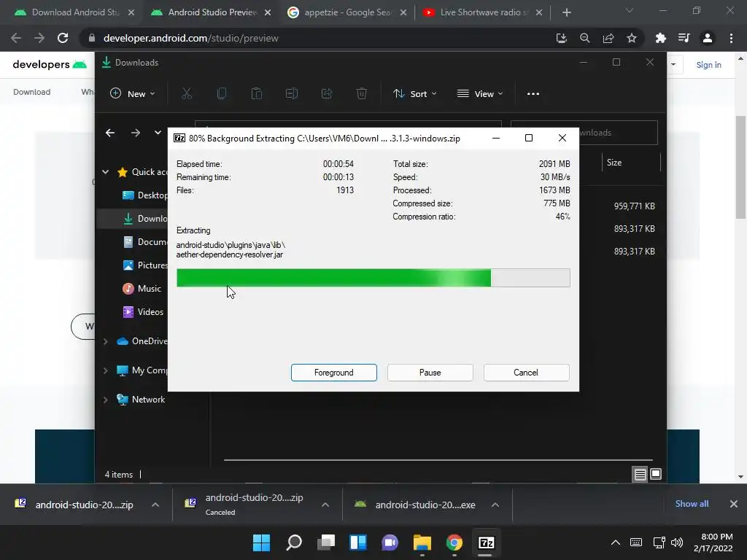Click Sign in on developers page
Viewport: 747px width, 560px height.
click(708, 65)
